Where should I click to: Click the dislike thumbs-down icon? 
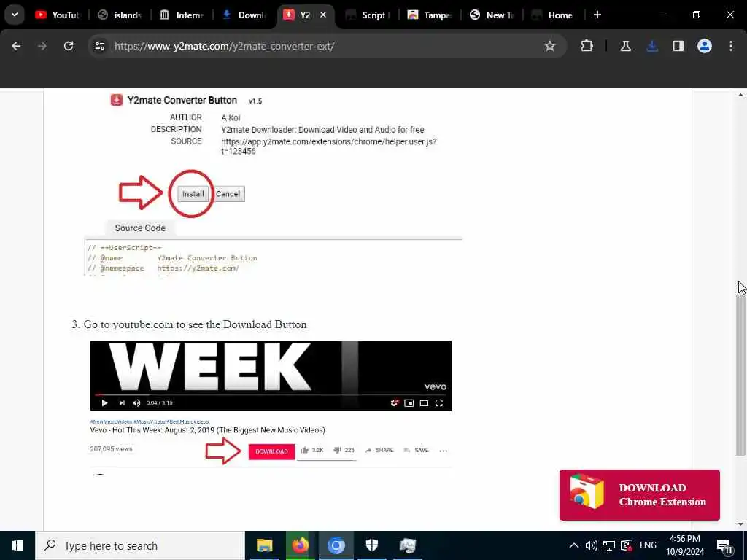pyautogui.click(x=337, y=450)
